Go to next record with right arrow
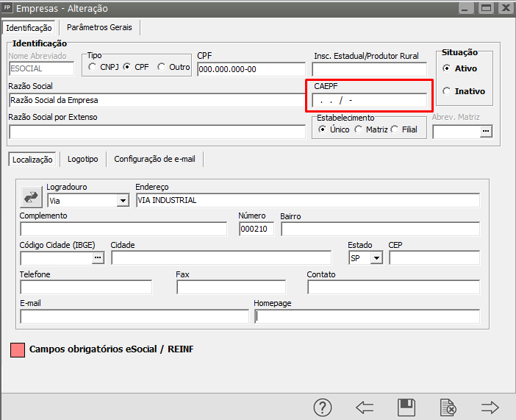Screen dimensions: 516x420 coord(490,407)
